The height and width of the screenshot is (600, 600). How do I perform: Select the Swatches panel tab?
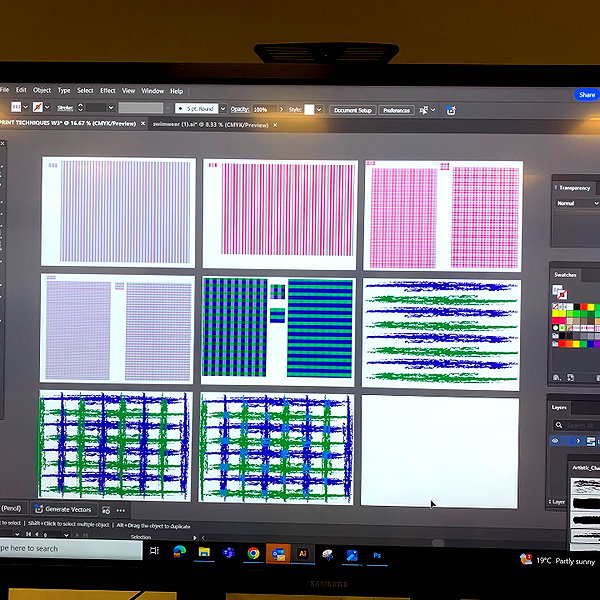565,275
